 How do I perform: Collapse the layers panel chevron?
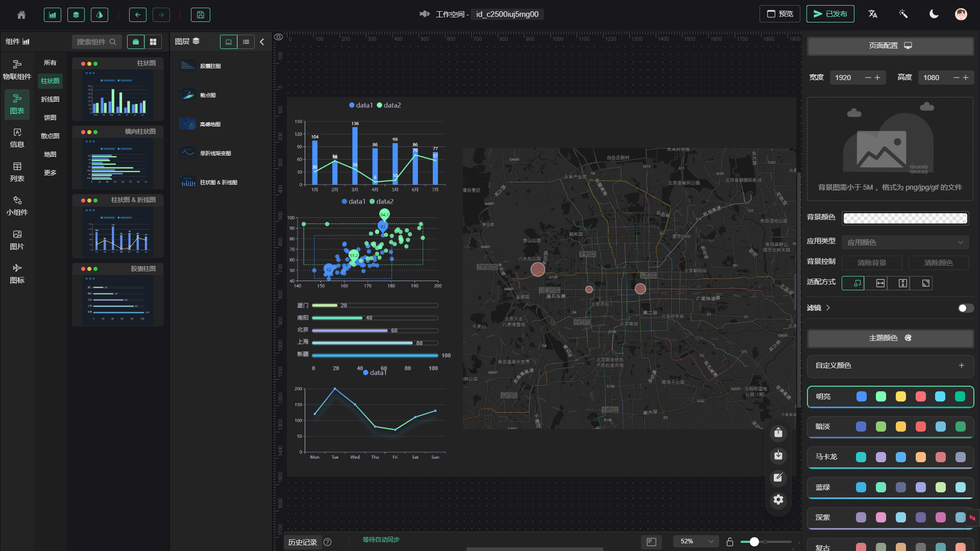pos(262,42)
